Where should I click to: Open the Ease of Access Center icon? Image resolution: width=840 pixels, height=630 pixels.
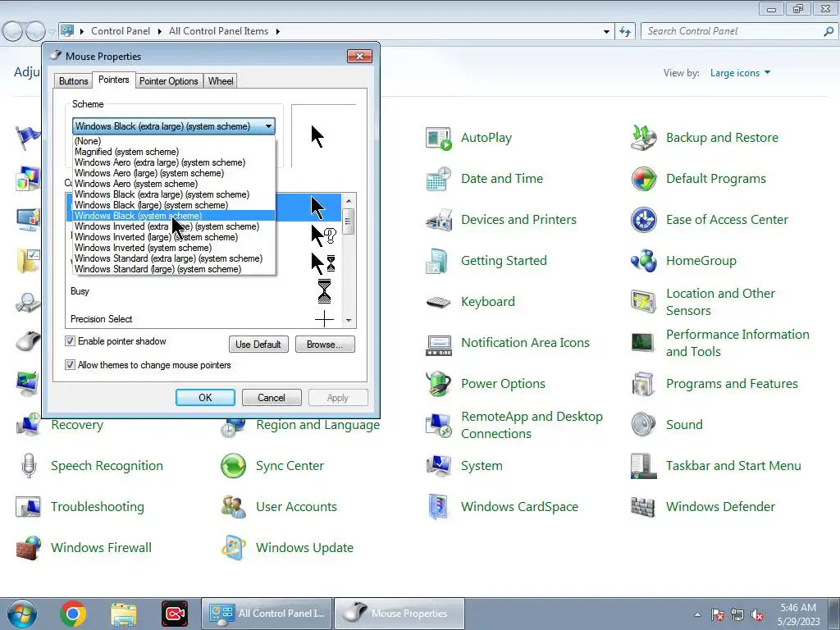coord(643,220)
